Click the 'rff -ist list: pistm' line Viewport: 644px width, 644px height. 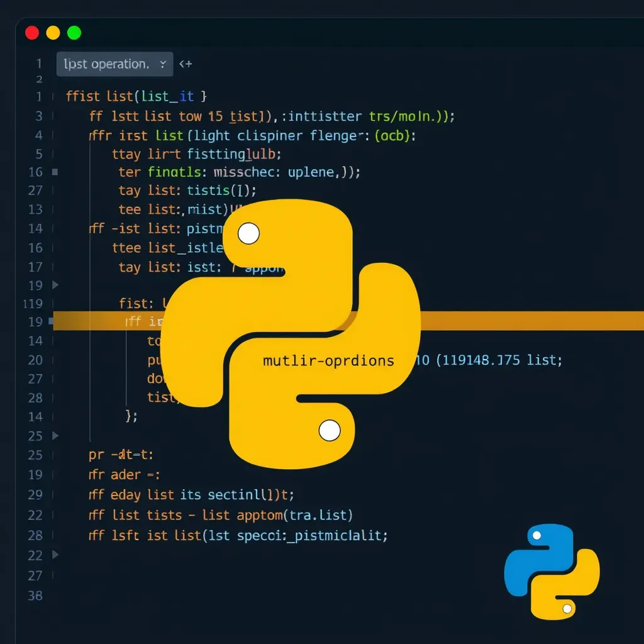[156, 228]
